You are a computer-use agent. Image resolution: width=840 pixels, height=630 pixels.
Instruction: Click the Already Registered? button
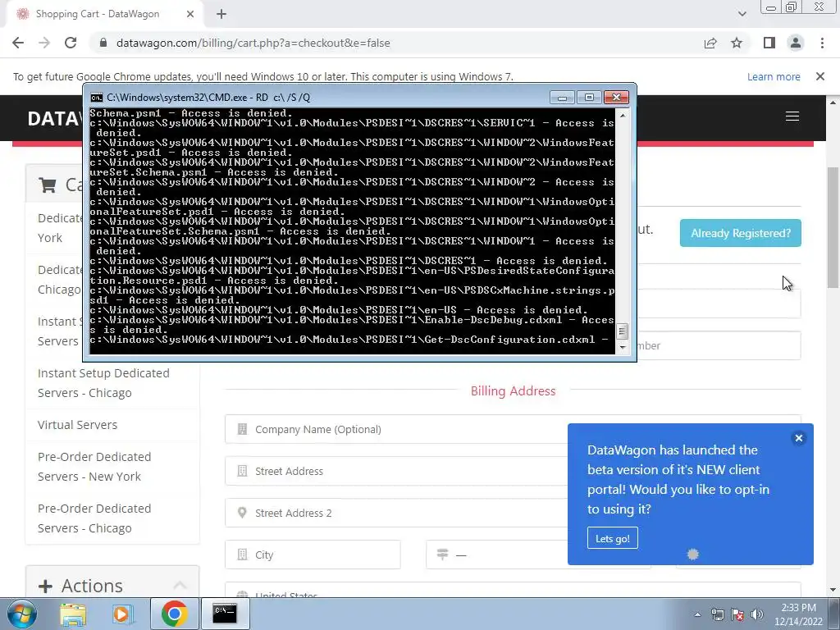coord(741,233)
